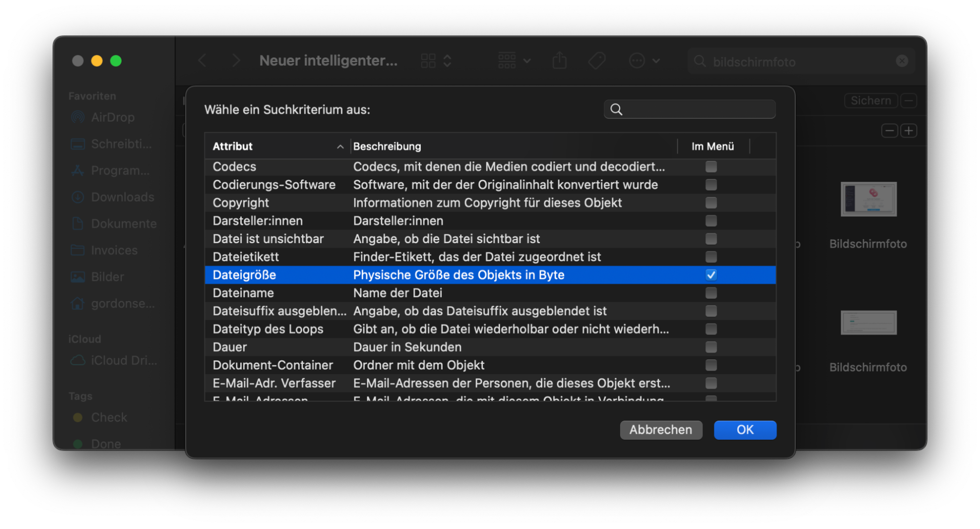The height and width of the screenshot is (529, 980).
Task: Select the Programme sidebar icon
Action: pyautogui.click(x=77, y=171)
